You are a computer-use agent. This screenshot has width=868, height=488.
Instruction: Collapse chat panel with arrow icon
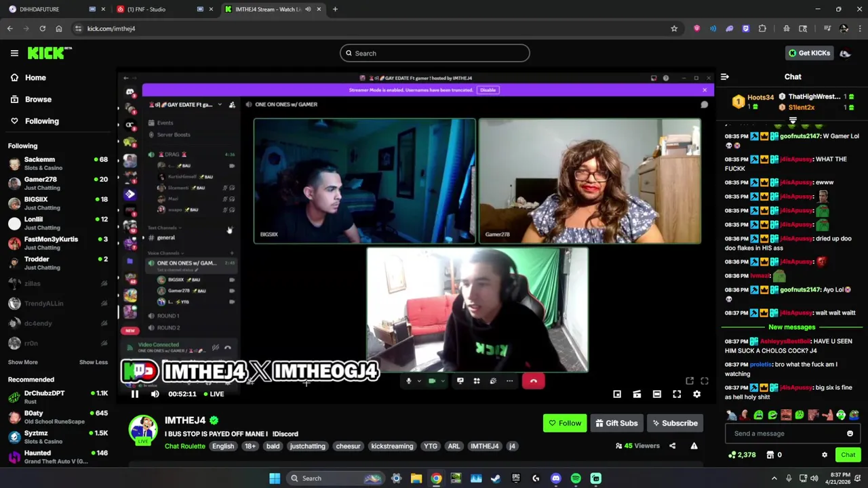tap(724, 77)
